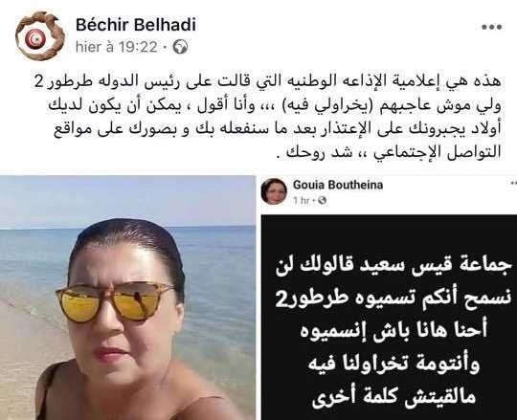Click the sea horizon in the beach photo

[127, 228]
